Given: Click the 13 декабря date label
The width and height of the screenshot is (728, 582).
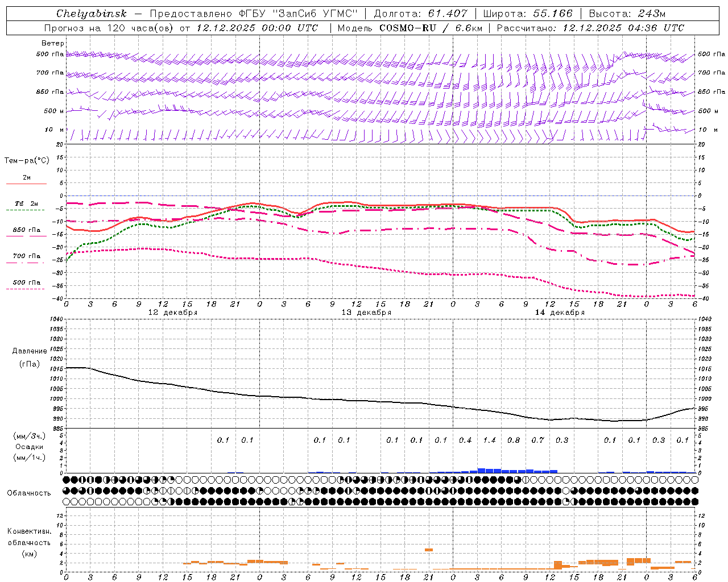Looking at the screenshot, I should coord(366,313).
